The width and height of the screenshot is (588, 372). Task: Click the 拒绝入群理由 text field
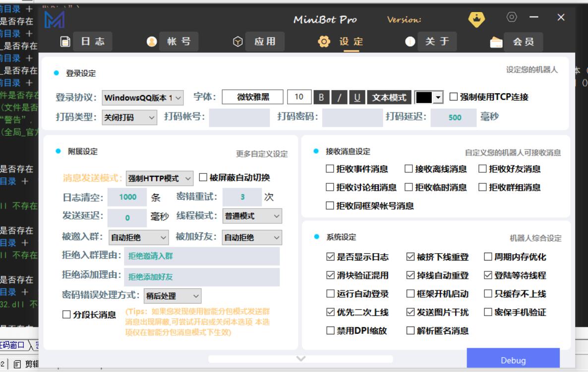[202, 256]
